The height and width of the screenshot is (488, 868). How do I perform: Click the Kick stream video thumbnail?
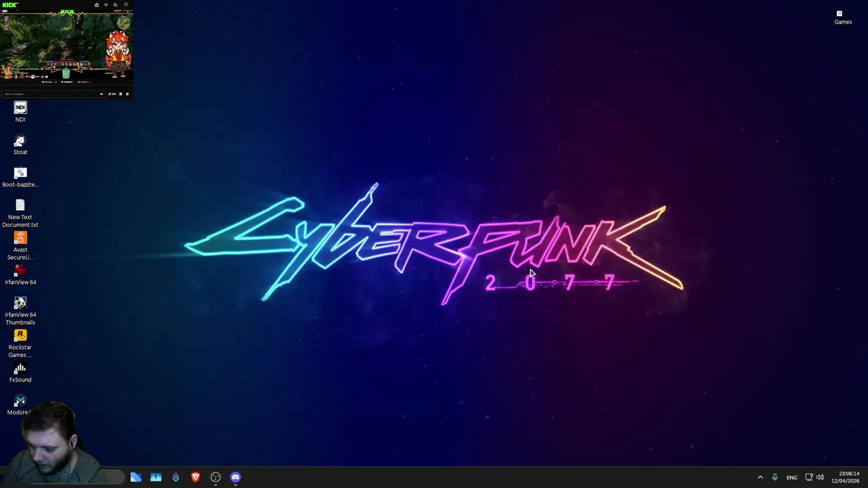point(66,43)
